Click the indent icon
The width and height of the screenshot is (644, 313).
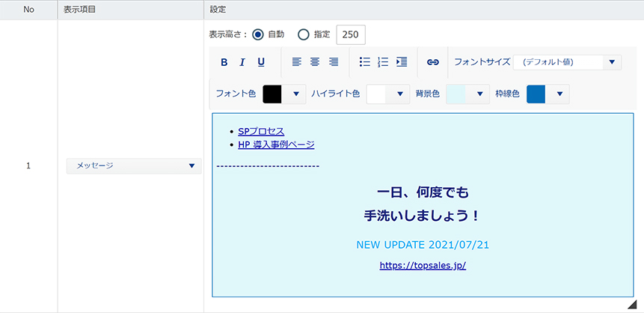402,62
